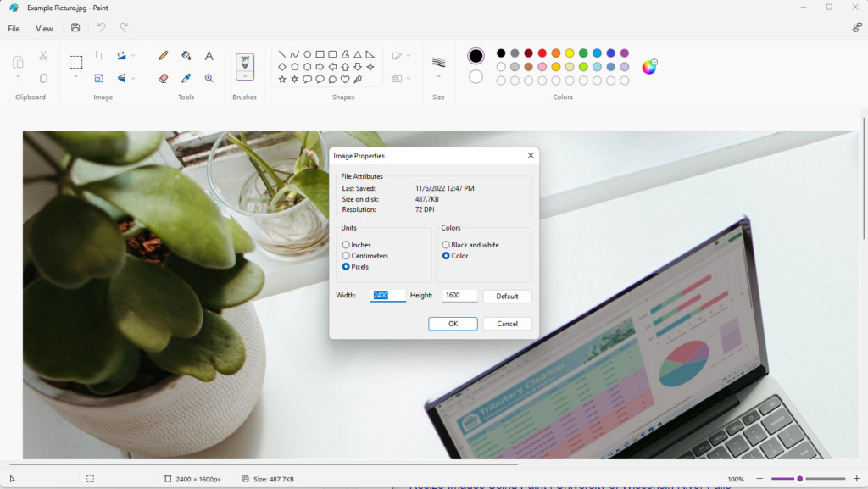This screenshot has height=489, width=868.
Task: Click the Copy icon
Action: (x=43, y=78)
